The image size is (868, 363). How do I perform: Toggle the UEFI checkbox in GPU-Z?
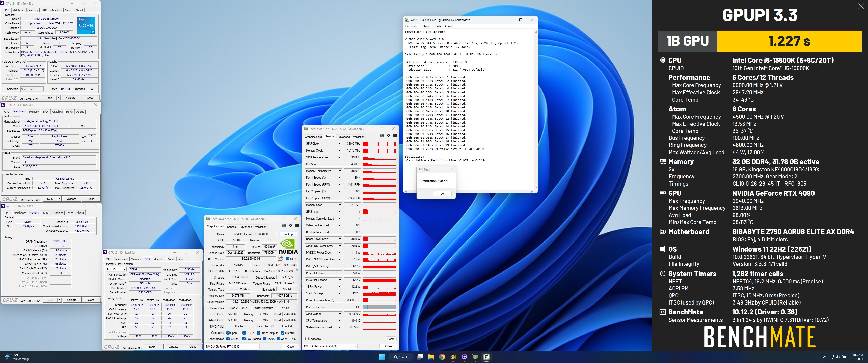pos(288,259)
